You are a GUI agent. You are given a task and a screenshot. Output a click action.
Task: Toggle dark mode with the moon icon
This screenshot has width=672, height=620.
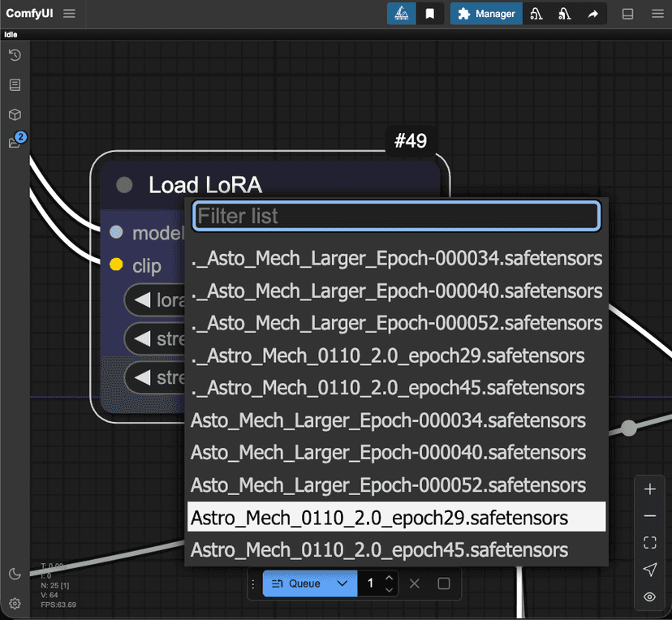15,575
